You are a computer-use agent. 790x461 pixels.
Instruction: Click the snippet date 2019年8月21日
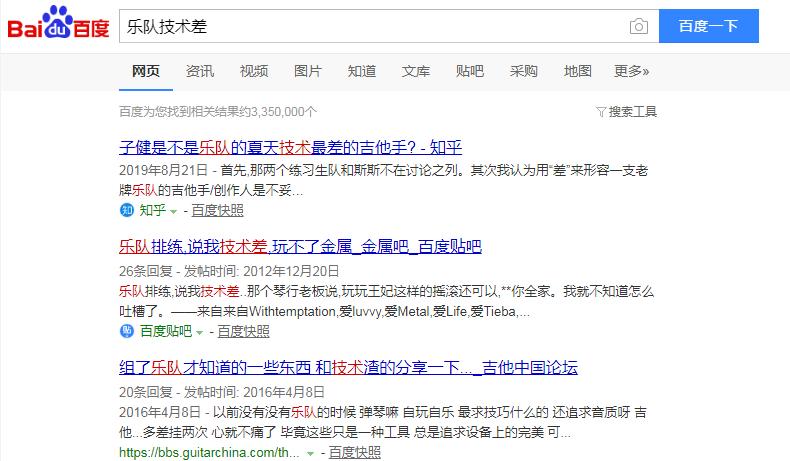pos(163,170)
